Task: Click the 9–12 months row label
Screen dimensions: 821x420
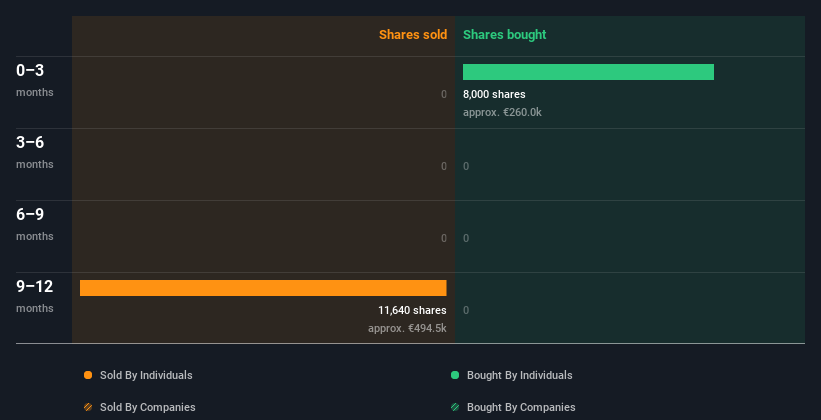Action: point(35,296)
